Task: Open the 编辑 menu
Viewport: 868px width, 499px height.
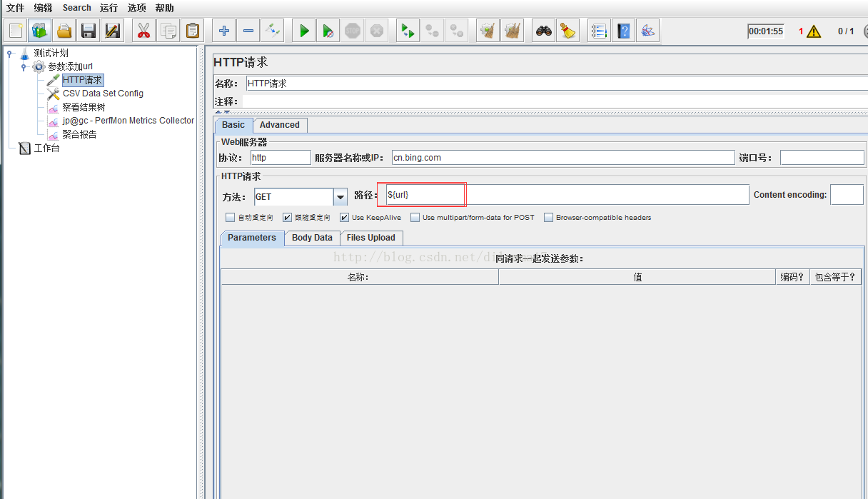Action: 43,8
